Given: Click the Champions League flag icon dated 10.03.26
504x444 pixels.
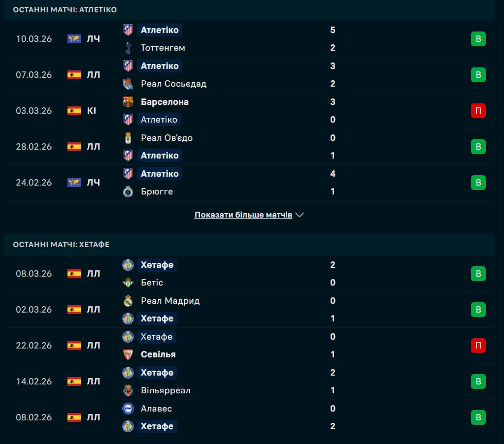Looking at the screenshot, I should pos(74,39).
